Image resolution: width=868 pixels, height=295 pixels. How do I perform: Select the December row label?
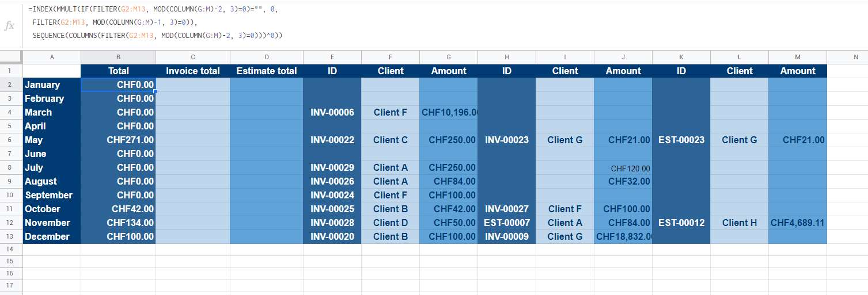52,236
